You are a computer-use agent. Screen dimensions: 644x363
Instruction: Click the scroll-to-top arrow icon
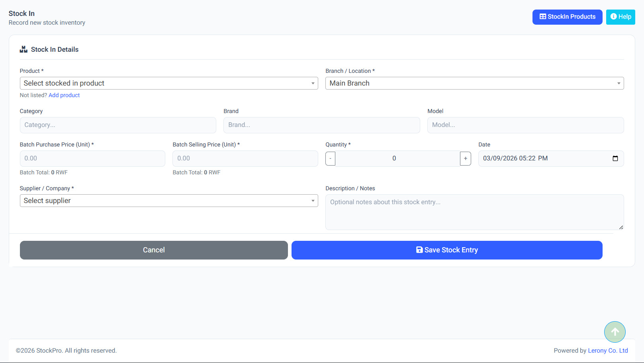[x=615, y=332]
